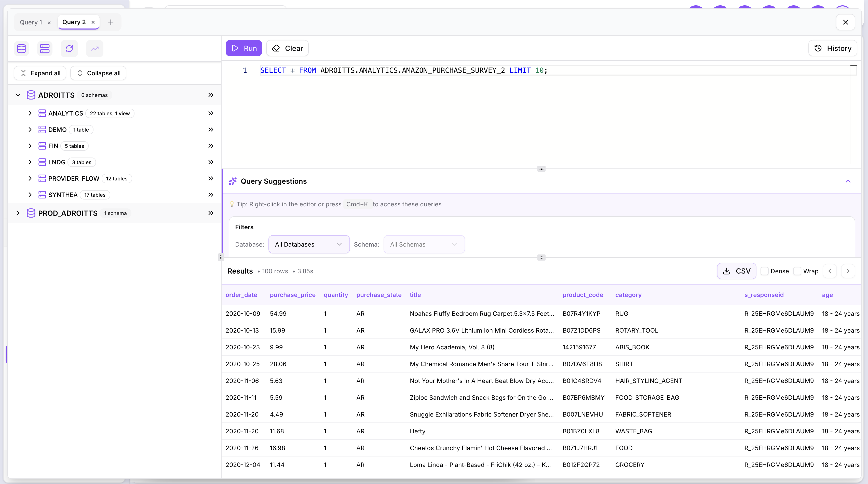The width and height of the screenshot is (868, 484).
Task: Click the purchase_state column header
Action: [379, 295]
